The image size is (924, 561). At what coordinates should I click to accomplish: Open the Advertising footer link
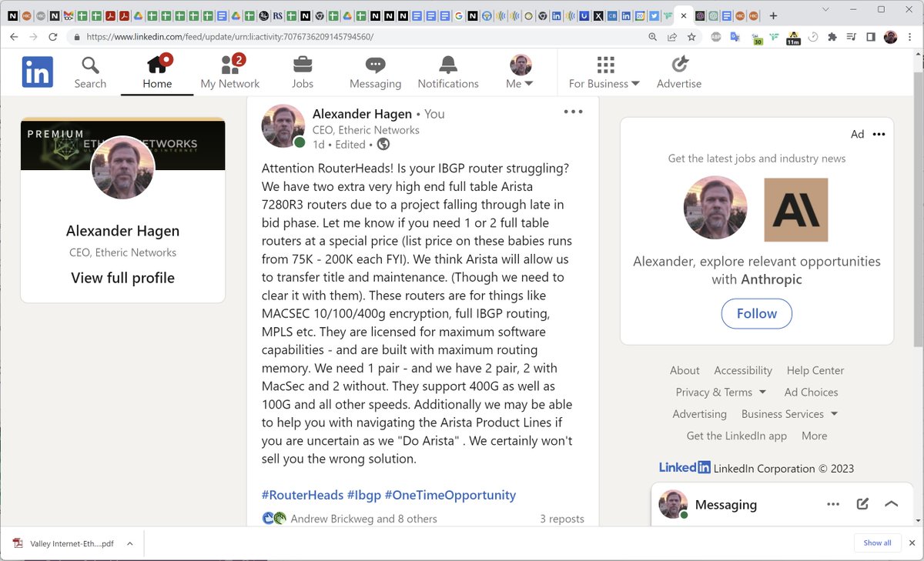pyautogui.click(x=699, y=414)
